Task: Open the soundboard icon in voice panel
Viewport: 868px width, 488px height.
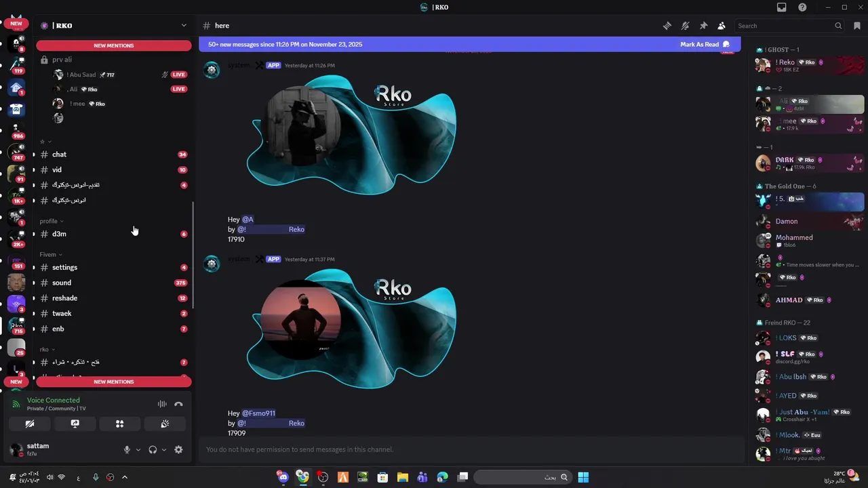Action: 165,424
